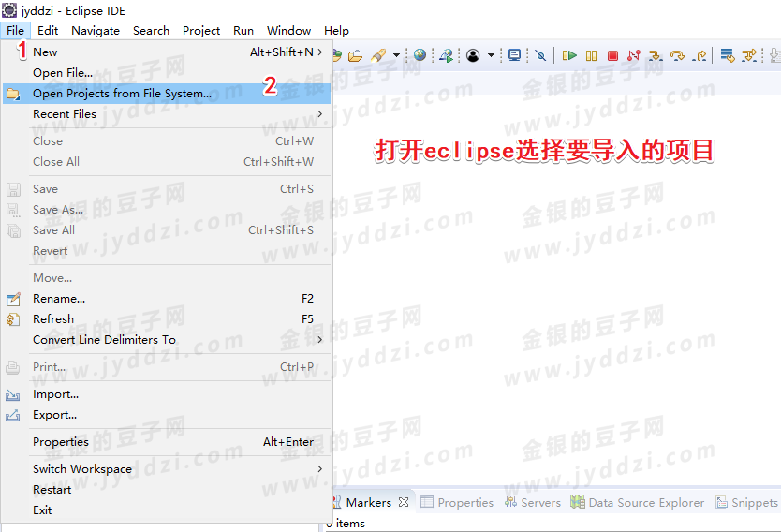Click Exit in the File menu
781x532 pixels.
point(167,510)
